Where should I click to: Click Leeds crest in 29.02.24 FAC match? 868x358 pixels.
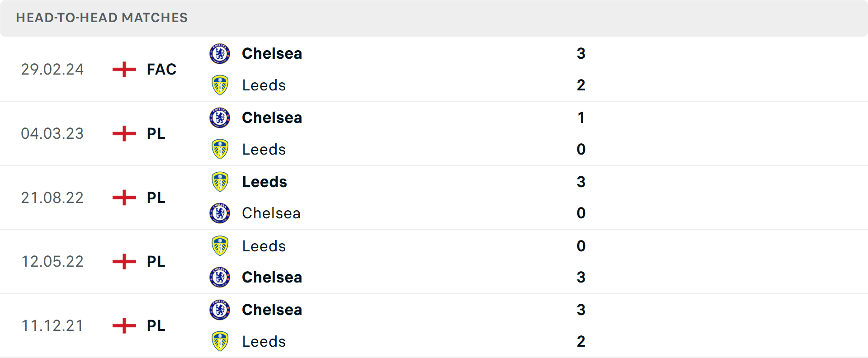coord(220,85)
